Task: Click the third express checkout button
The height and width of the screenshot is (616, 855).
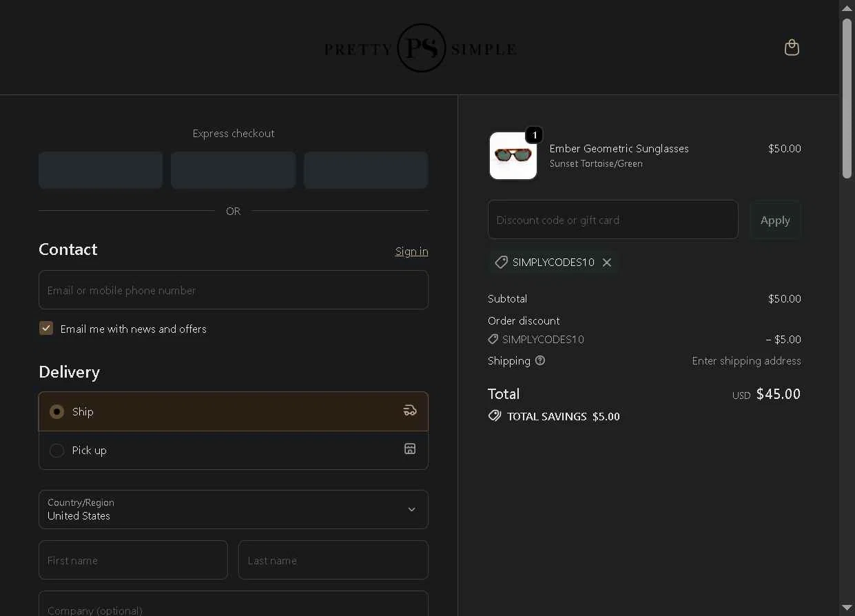Action: tap(366, 170)
